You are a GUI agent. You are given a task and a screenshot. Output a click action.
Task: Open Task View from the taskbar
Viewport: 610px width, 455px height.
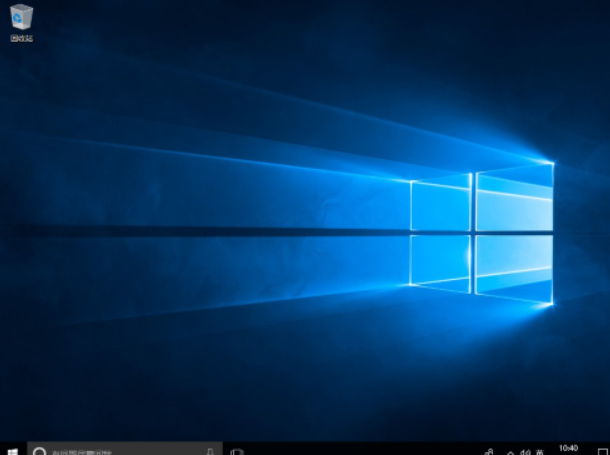point(238,451)
